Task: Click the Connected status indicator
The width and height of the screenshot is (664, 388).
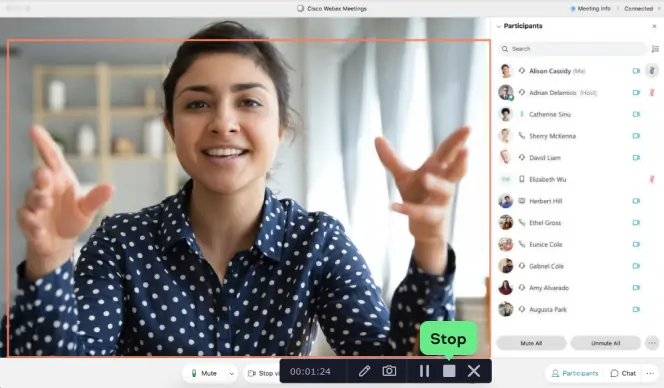Action: pyautogui.click(x=638, y=8)
